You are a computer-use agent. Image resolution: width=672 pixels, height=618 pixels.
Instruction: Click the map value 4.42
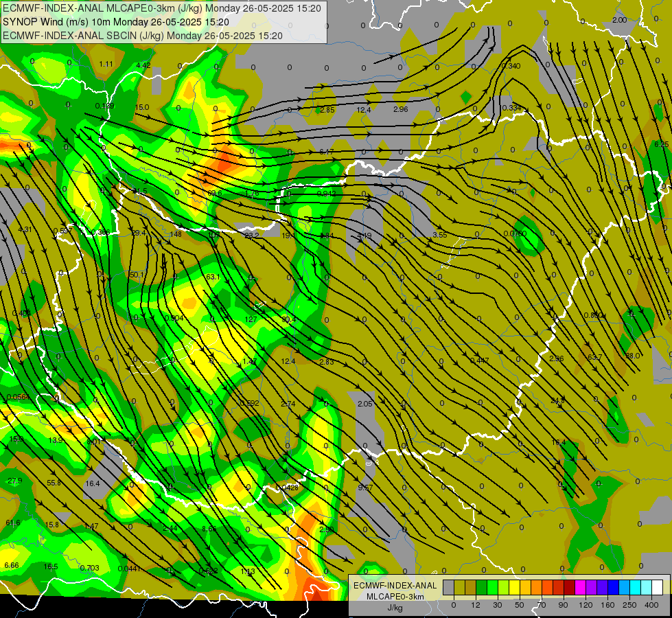[x=143, y=65]
